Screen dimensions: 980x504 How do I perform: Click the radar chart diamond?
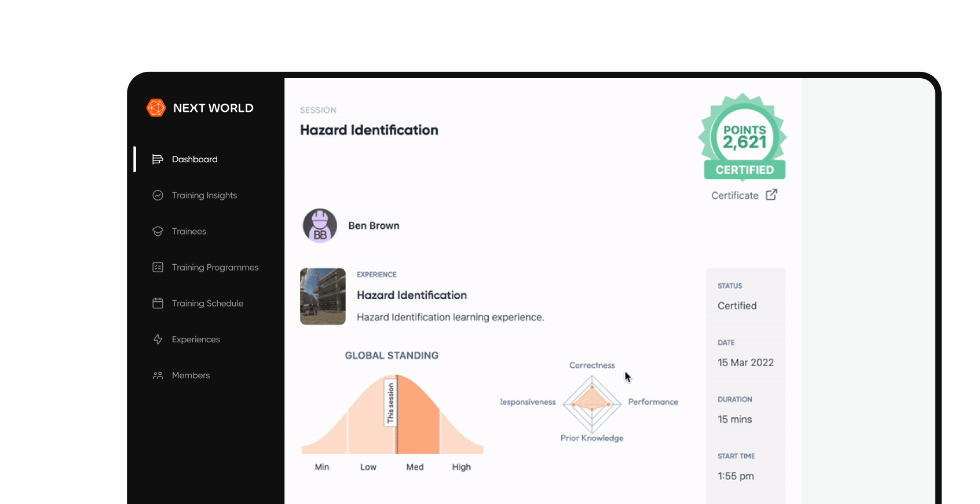[x=592, y=404]
